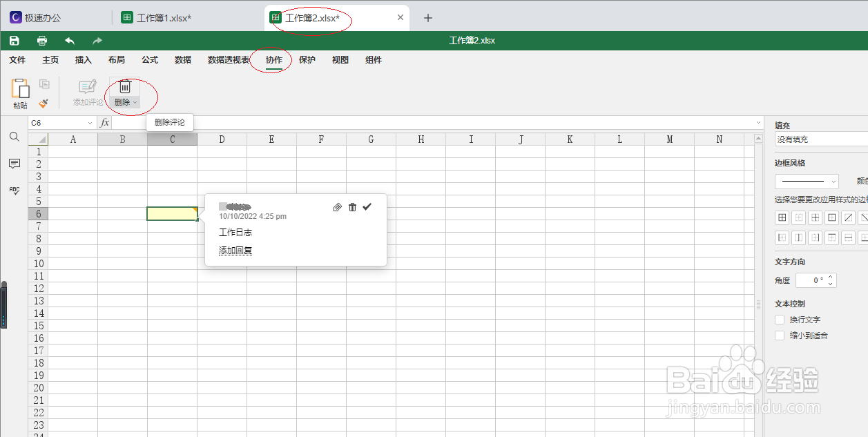Viewport: 868px width, 437px height.
Task: Switch to the 保护 ribbon tab
Action: tap(307, 60)
